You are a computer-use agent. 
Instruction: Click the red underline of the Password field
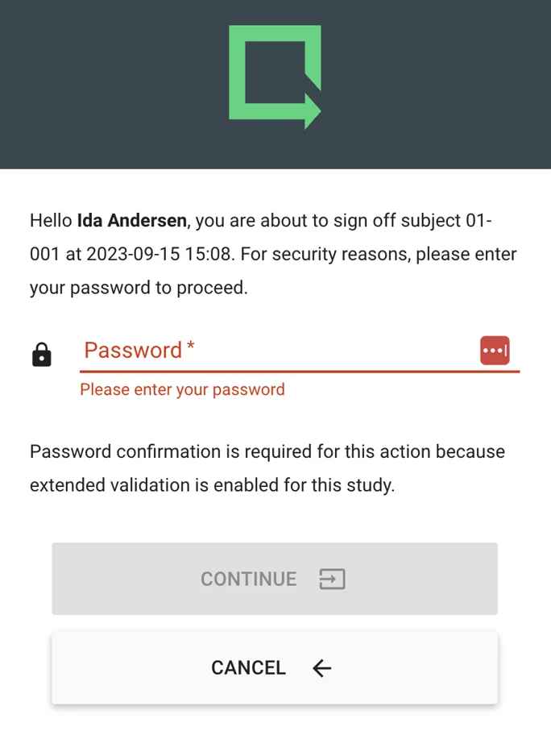[300, 372]
